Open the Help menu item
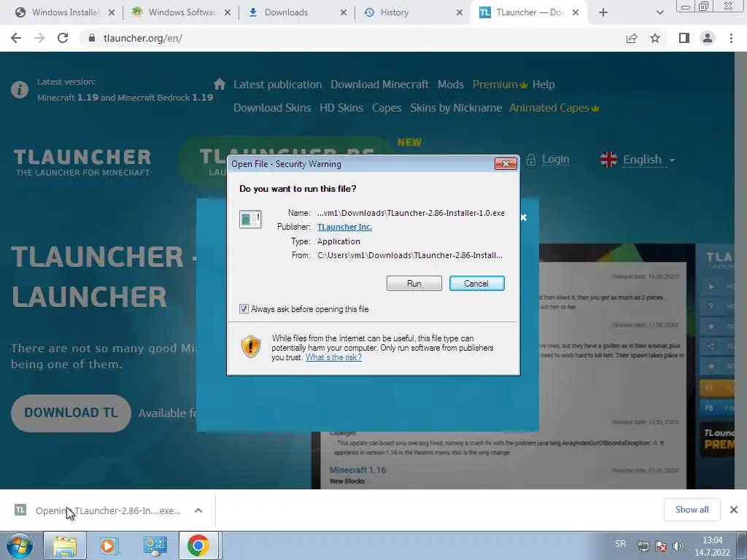The height and width of the screenshot is (560, 747). tap(543, 85)
